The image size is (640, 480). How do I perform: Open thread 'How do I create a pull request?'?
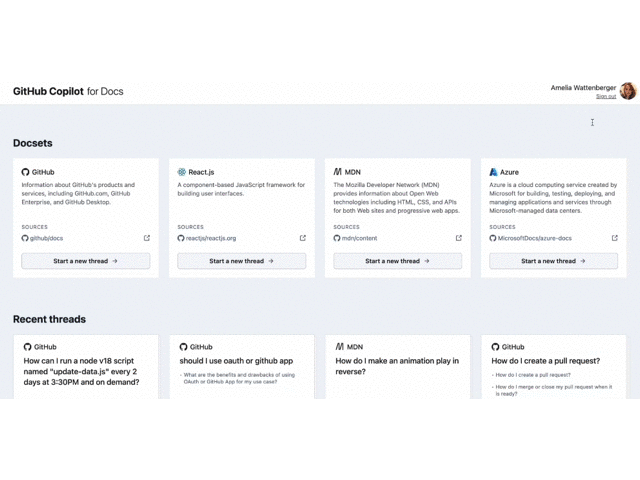click(545, 361)
